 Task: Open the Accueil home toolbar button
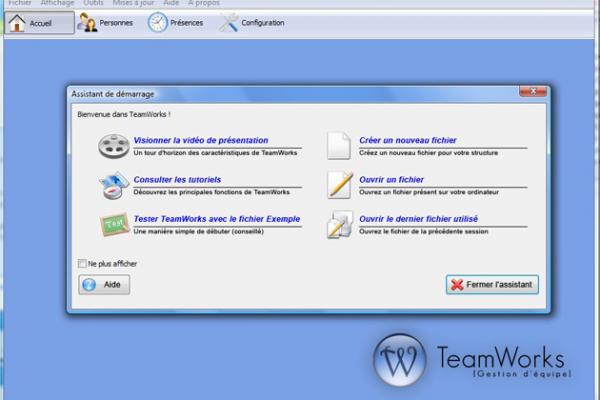click(39, 23)
